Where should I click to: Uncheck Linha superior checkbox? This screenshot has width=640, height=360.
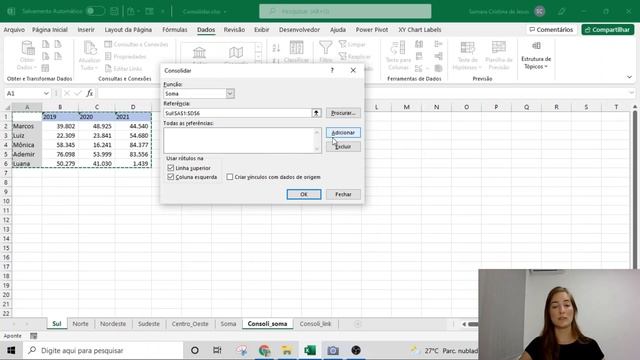click(171, 168)
